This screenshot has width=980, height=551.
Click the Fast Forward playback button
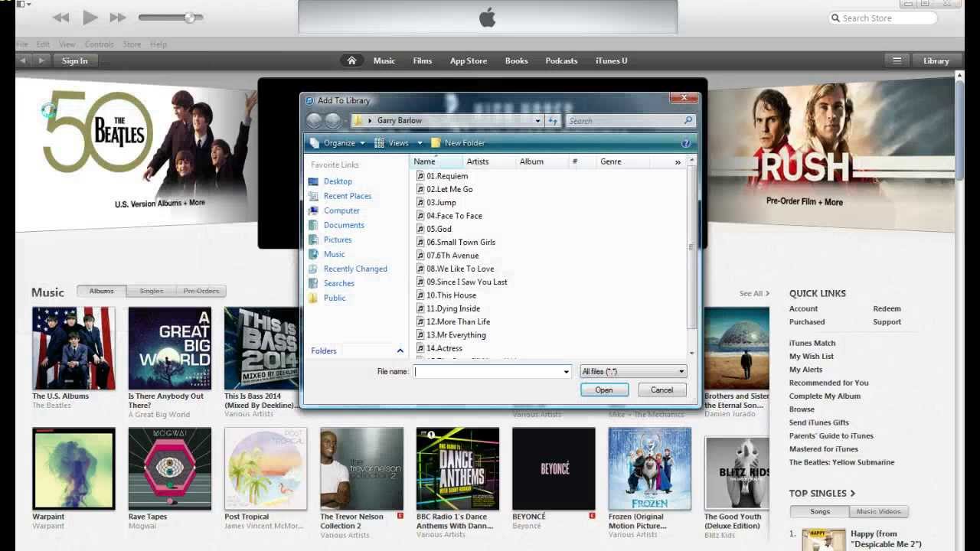118,17
